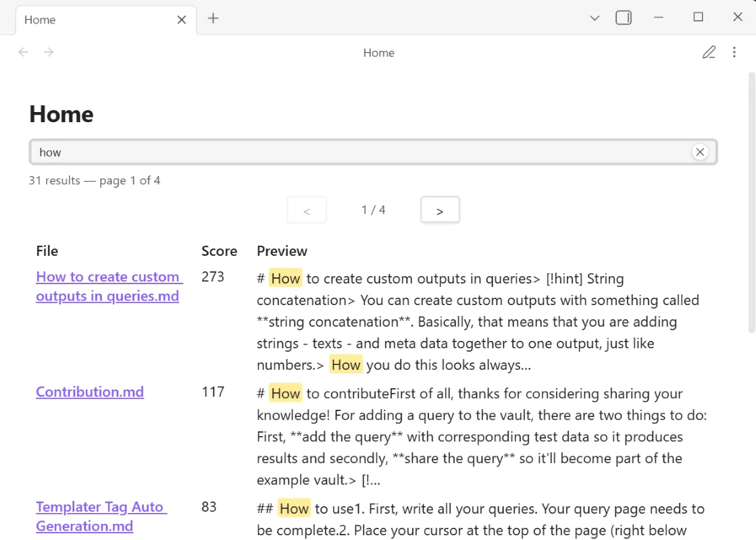Open Templater Tag Auto Generation.md link
Image resolution: width=756 pixels, height=540 pixels.
pyautogui.click(x=101, y=516)
